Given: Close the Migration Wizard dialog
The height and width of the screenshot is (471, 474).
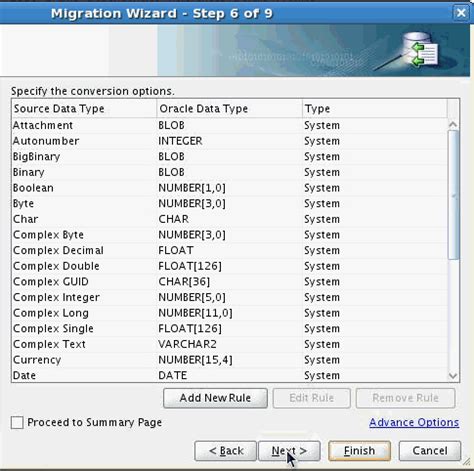Looking at the screenshot, I should pyautogui.click(x=461, y=13).
